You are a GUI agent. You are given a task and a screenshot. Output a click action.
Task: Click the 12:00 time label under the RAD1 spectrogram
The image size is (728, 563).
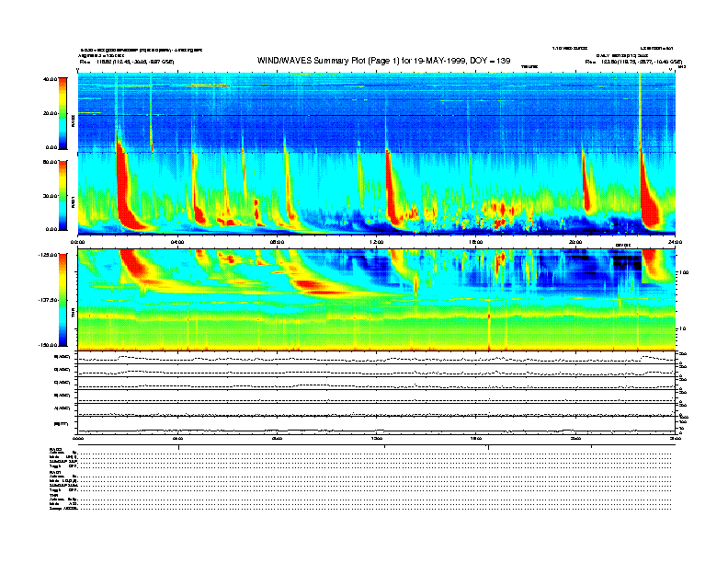tap(377, 242)
